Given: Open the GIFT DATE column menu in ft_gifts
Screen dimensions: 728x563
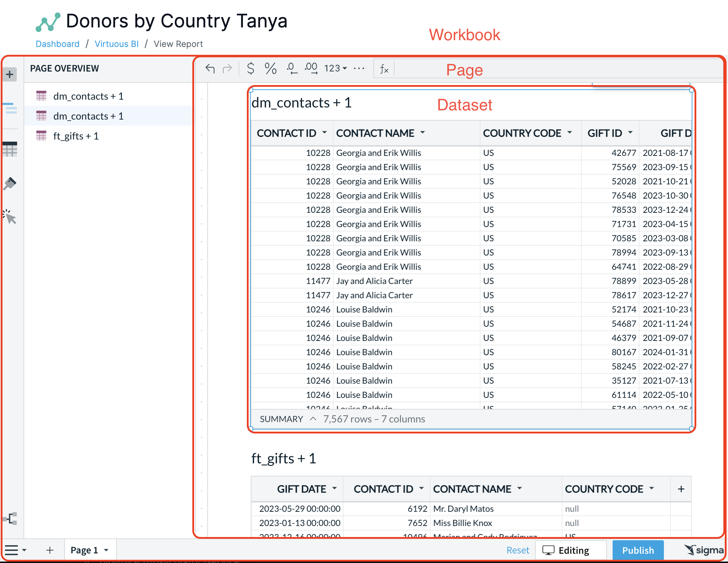Looking at the screenshot, I should (x=334, y=488).
